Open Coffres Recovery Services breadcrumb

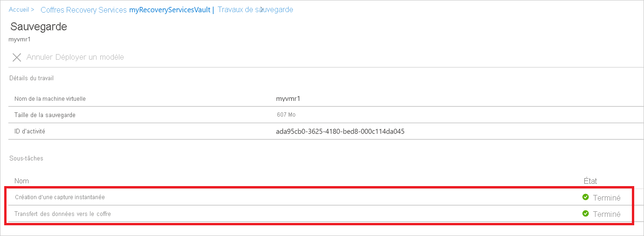(x=84, y=10)
